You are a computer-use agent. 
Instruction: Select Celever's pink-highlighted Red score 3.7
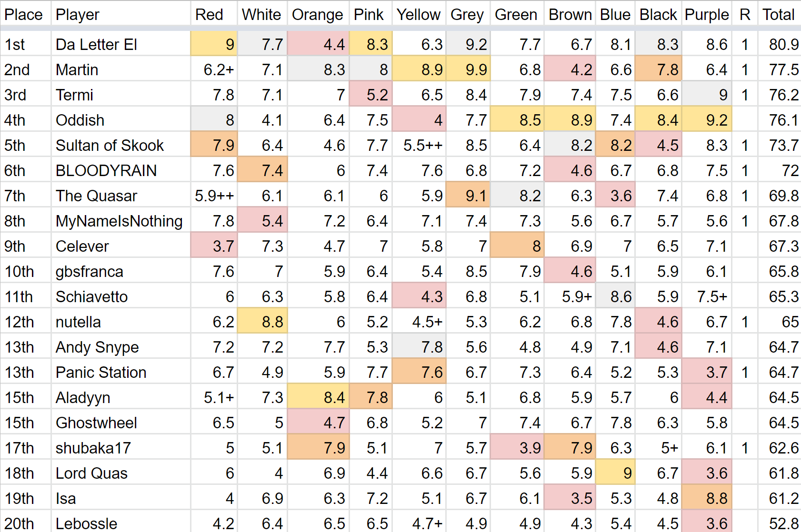pos(214,246)
